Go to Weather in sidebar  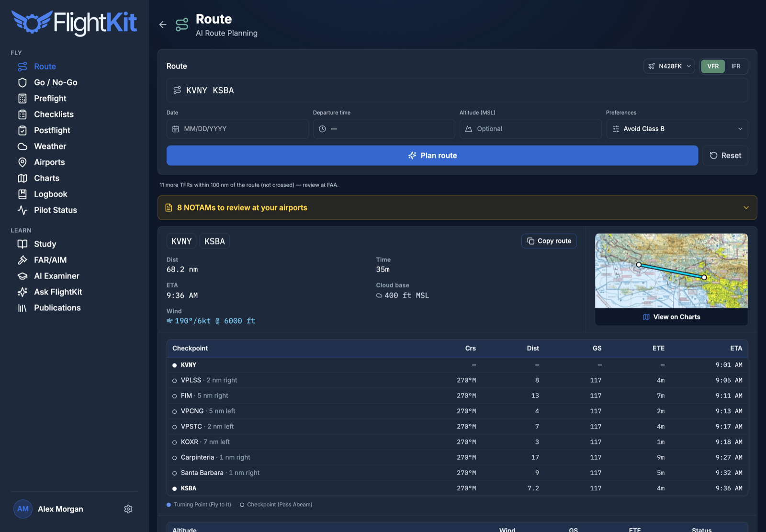[x=50, y=147]
